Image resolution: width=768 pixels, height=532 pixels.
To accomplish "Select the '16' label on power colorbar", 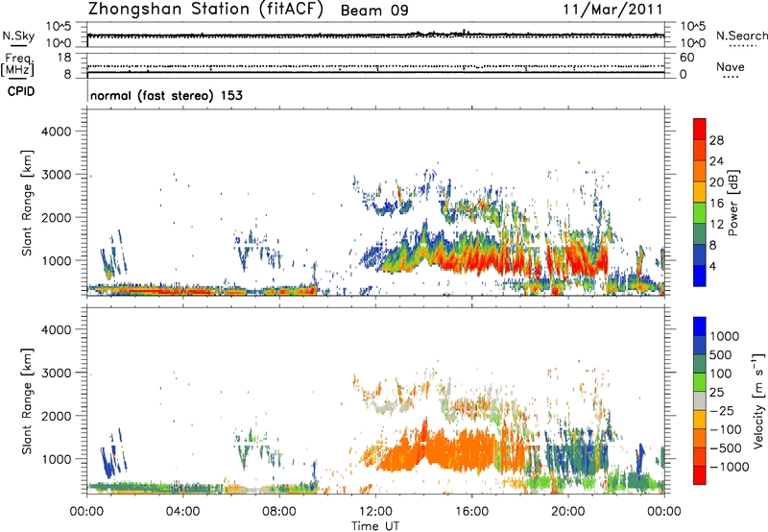I will point(716,204).
